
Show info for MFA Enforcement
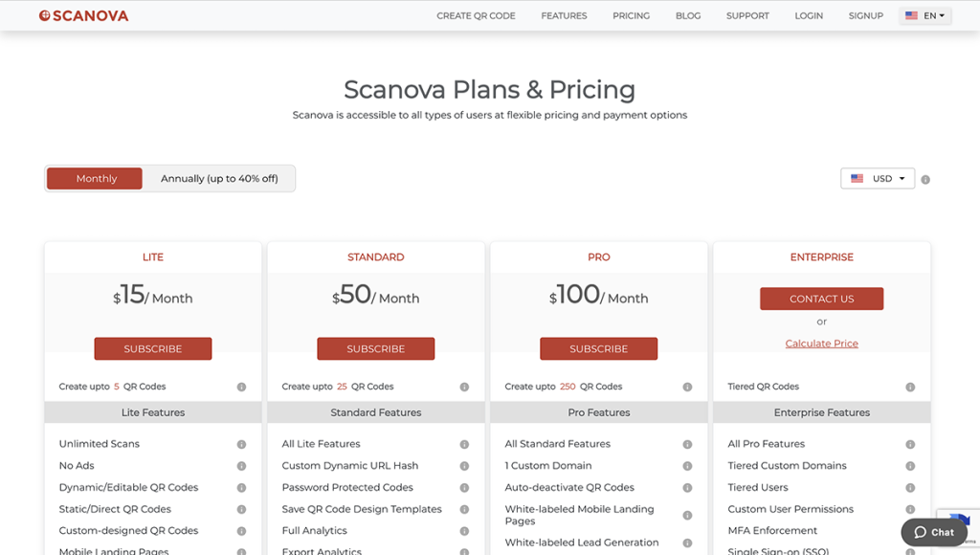click(910, 531)
